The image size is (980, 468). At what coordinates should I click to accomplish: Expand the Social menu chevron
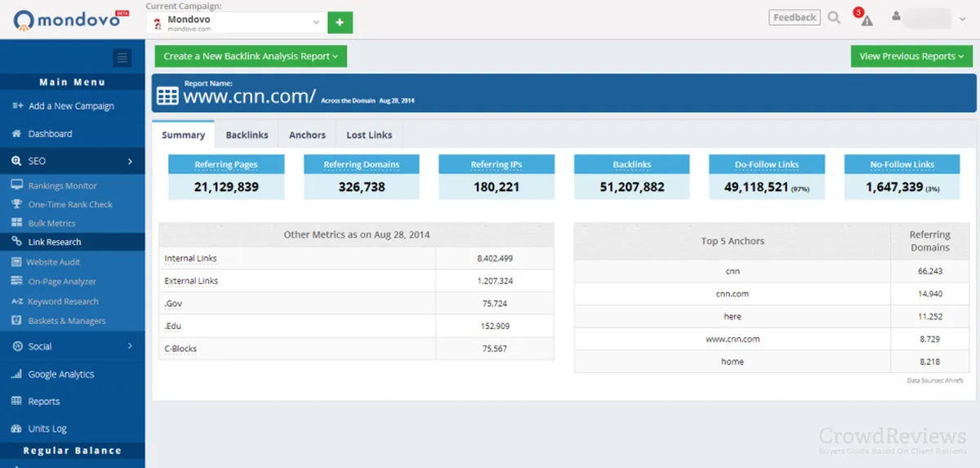[x=130, y=346]
